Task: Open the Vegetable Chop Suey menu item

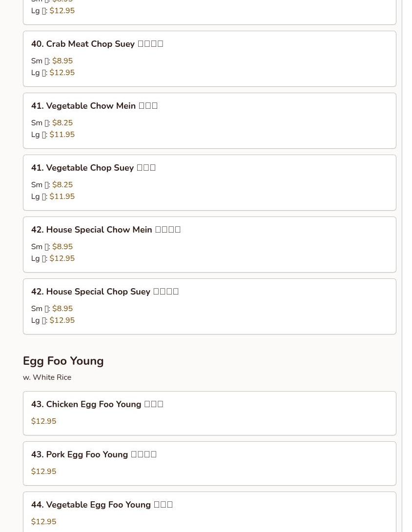Action: (x=93, y=168)
